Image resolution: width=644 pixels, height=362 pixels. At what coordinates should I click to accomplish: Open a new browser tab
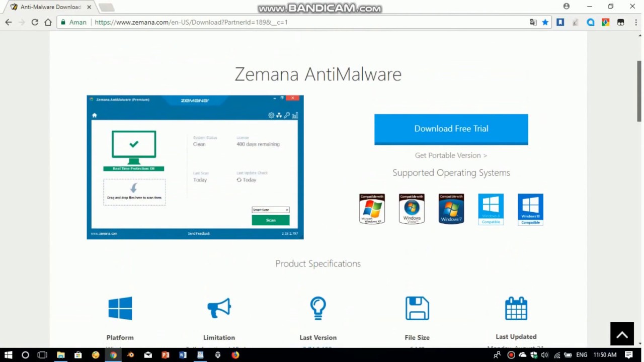point(106,7)
